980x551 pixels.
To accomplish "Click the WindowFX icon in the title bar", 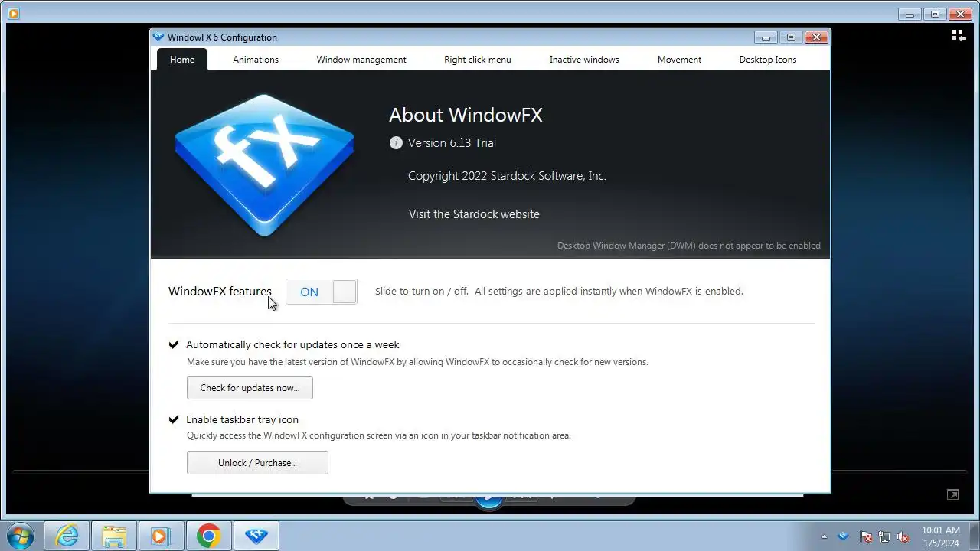I will (158, 37).
